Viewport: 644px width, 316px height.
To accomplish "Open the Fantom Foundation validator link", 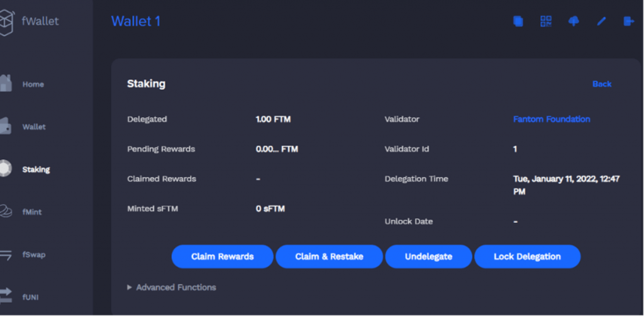I will click(x=552, y=119).
